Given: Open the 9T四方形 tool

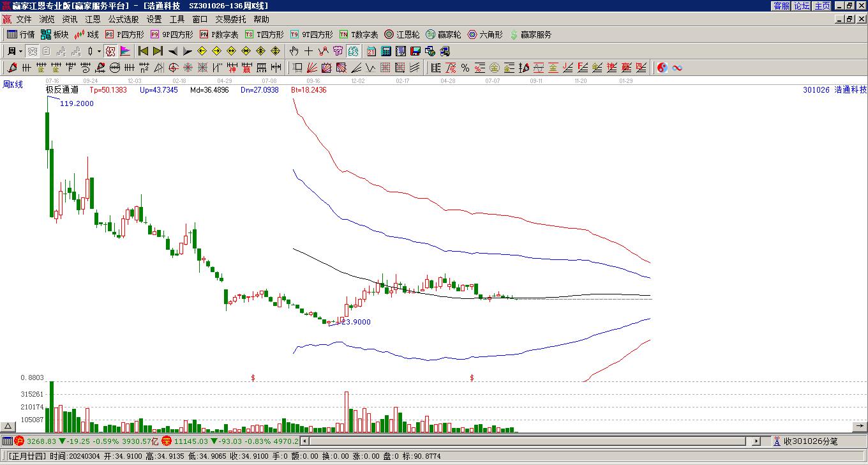Looking at the screenshot, I should (311, 34).
